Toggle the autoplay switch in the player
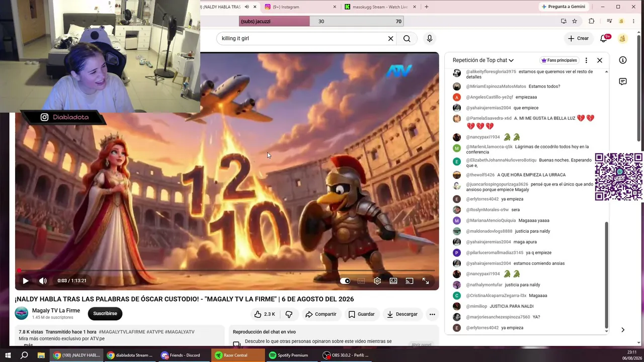Screen dimensions: 644x362 (345, 281)
